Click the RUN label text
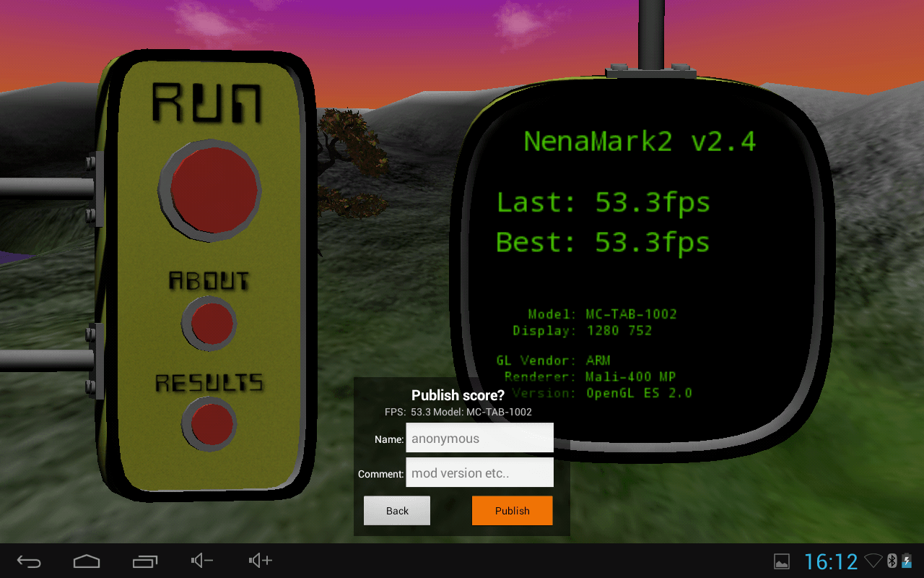 pyautogui.click(x=206, y=103)
